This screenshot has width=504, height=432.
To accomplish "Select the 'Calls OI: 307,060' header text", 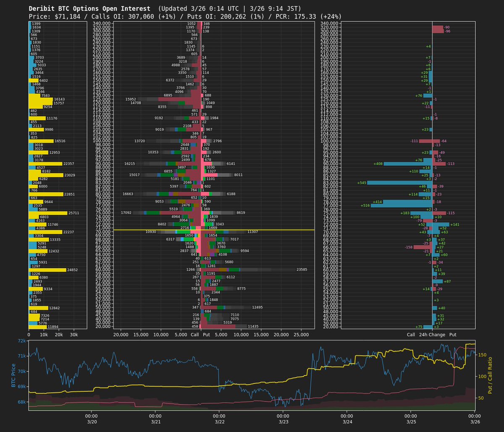I will 118,17.
